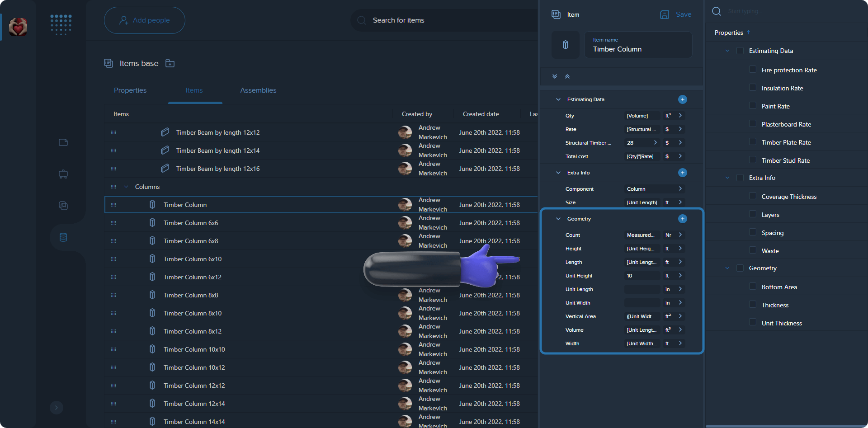Click the properties panel horizontal scrollbar
Screen dimensions: 868x428
[x=787, y=426]
